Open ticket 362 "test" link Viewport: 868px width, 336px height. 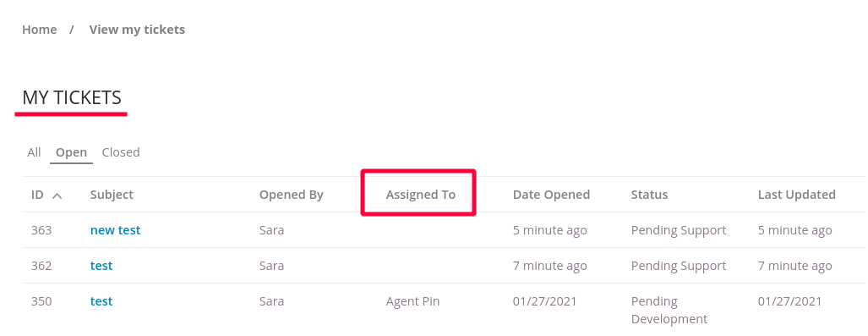click(x=101, y=266)
